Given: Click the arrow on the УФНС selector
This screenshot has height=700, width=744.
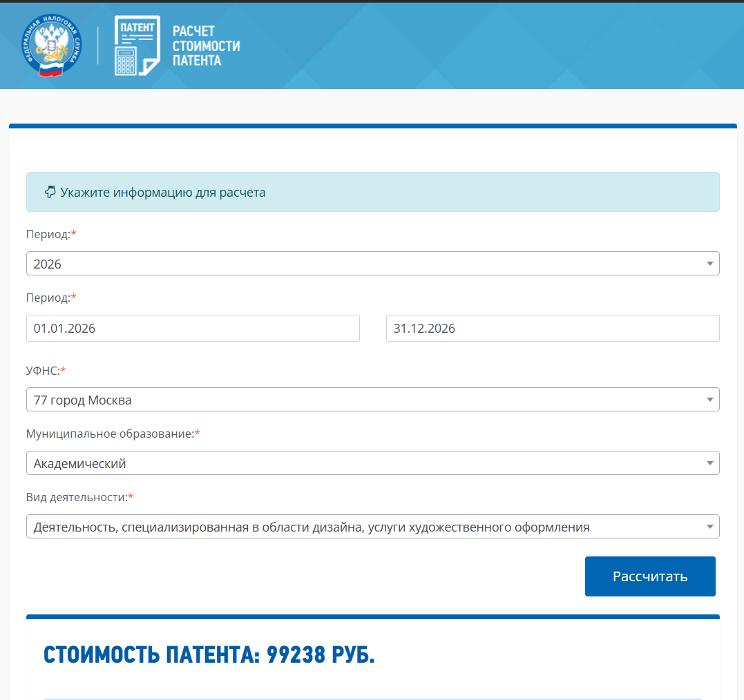Looking at the screenshot, I should 709,400.
